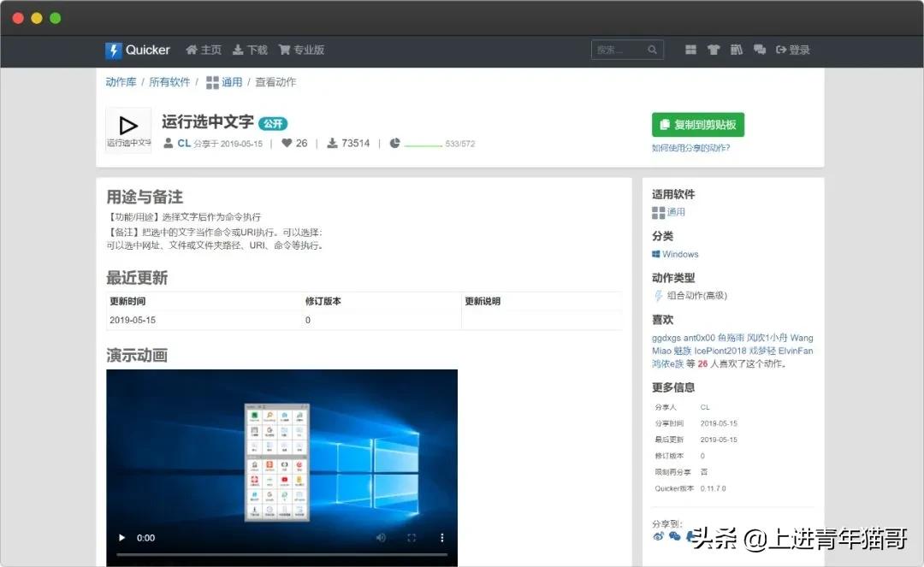The image size is (924, 567).
Task: Click the login arrow icon before 登录
Action: pos(780,50)
